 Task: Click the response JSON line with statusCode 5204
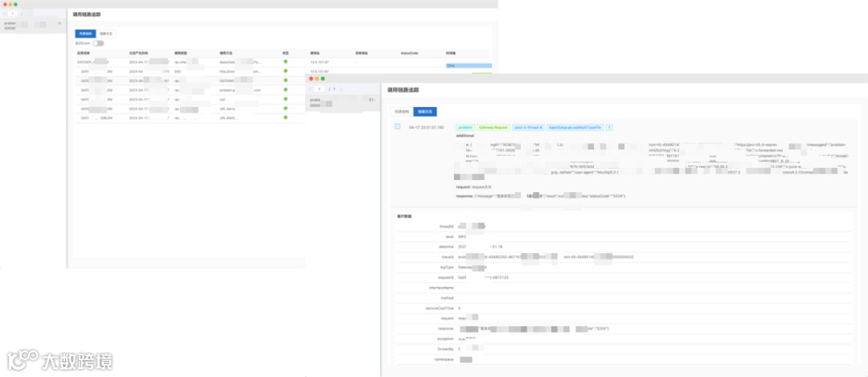[x=540, y=196]
